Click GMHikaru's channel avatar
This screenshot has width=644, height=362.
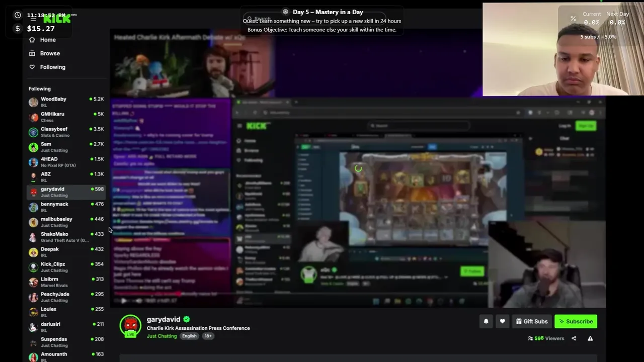[33, 117]
